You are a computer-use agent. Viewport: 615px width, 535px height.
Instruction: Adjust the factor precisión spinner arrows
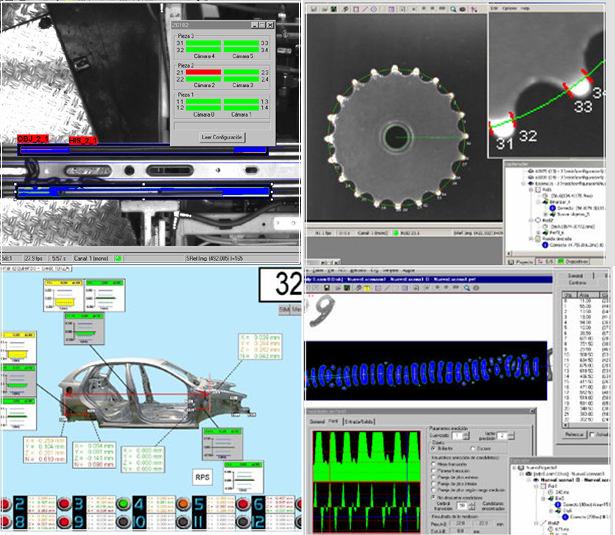511,436
